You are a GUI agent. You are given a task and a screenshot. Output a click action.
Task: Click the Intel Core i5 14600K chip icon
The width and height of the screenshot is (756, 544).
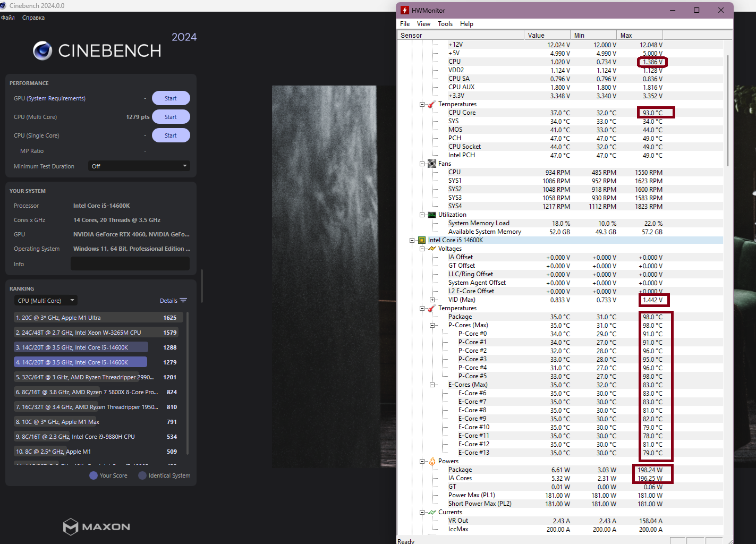422,240
